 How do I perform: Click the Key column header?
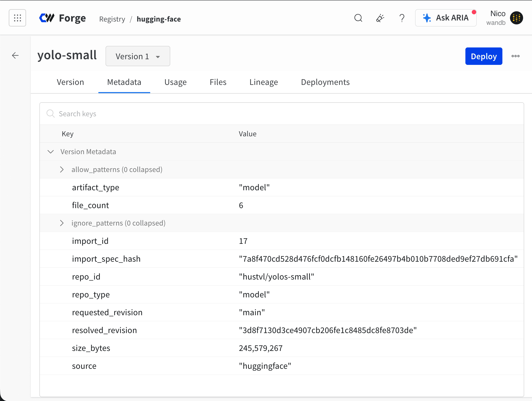(67, 134)
